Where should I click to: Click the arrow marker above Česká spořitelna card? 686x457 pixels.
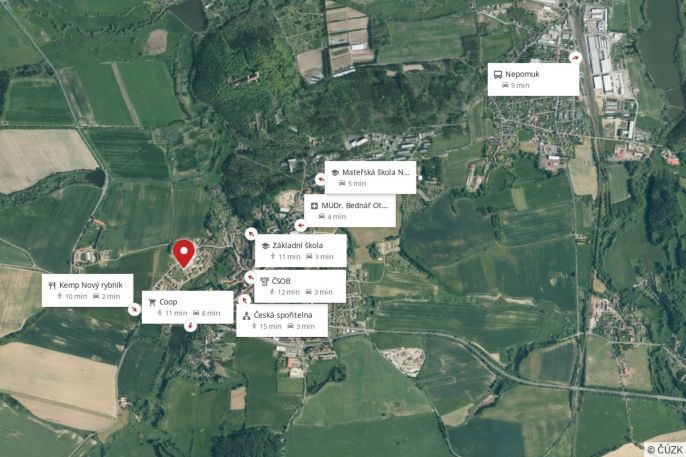pyautogui.click(x=245, y=300)
